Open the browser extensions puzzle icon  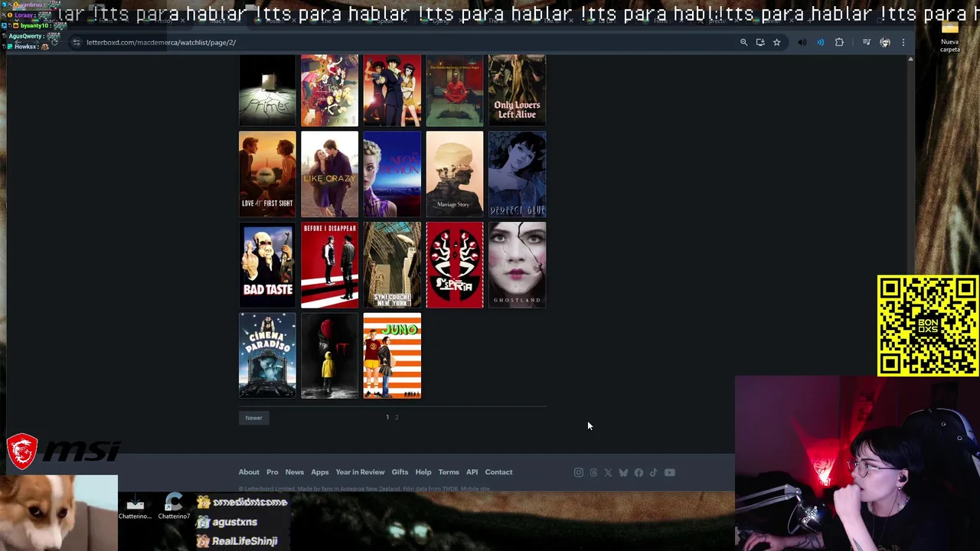[x=839, y=42]
